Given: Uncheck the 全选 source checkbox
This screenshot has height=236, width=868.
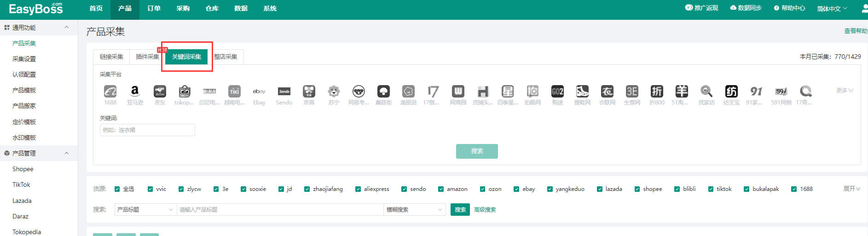Looking at the screenshot, I should 117,189.
